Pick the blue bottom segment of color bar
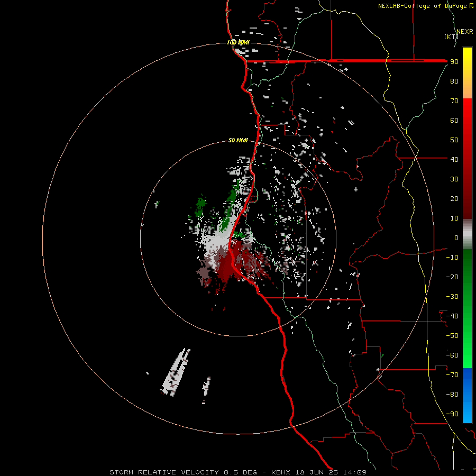Viewport: 476px width, 476px height. [467, 396]
